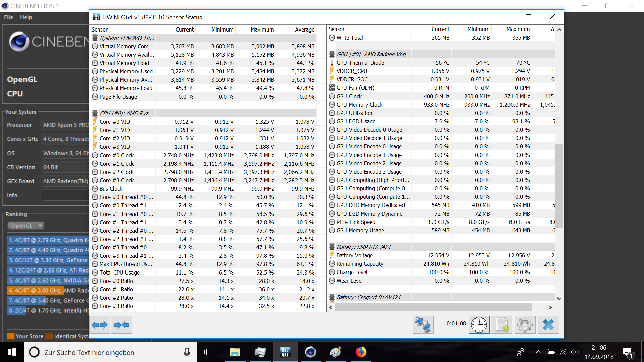The image size is (644, 362).
Task: Open sensor settings gear icon
Action: click(x=525, y=325)
